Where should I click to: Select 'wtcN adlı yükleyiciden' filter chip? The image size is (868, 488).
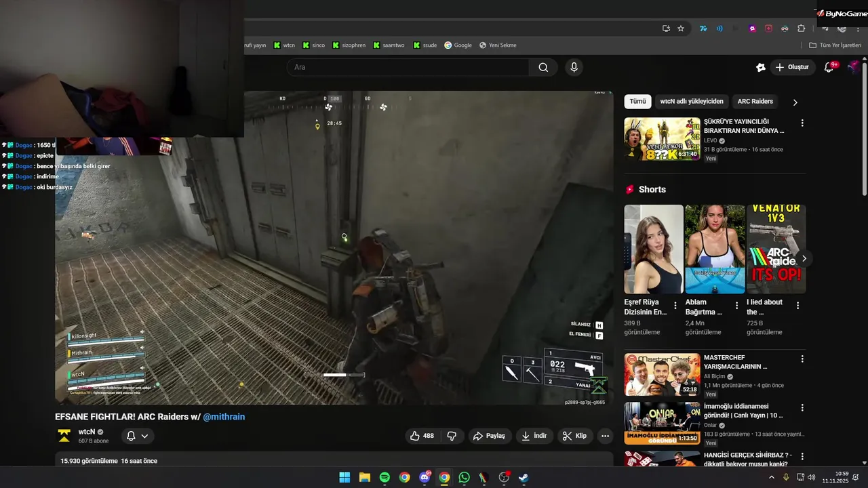pyautogui.click(x=692, y=102)
